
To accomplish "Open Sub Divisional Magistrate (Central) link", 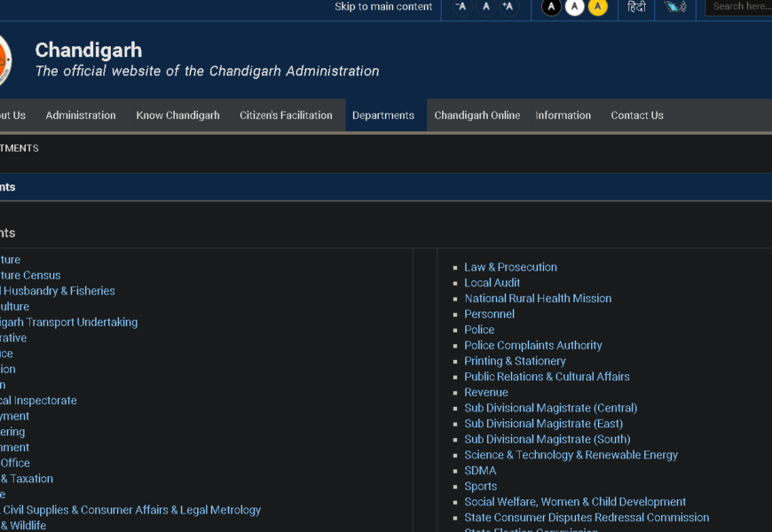I will tap(550, 409).
